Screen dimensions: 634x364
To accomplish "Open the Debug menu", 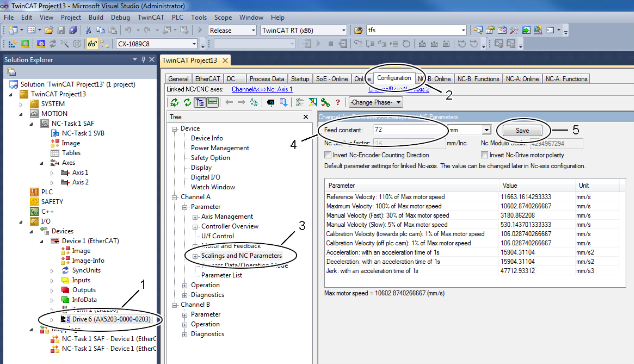I will pyautogui.click(x=120, y=17).
